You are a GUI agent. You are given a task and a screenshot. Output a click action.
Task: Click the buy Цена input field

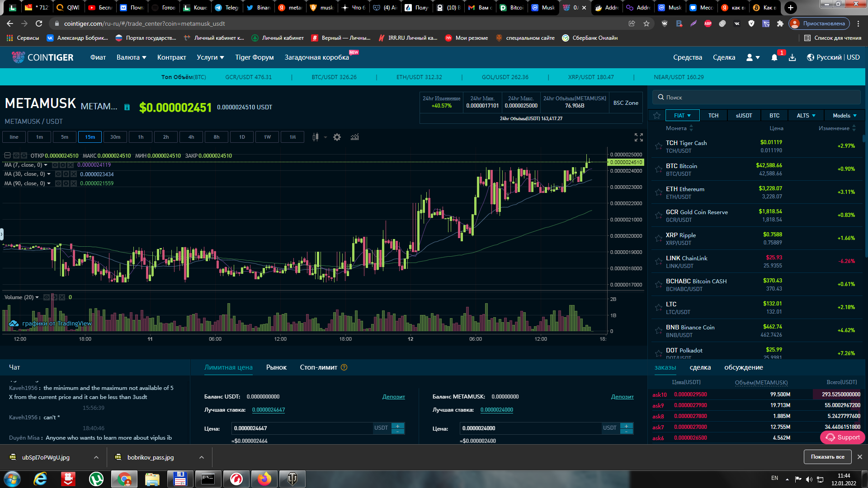pyautogui.click(x=302, y=428)
